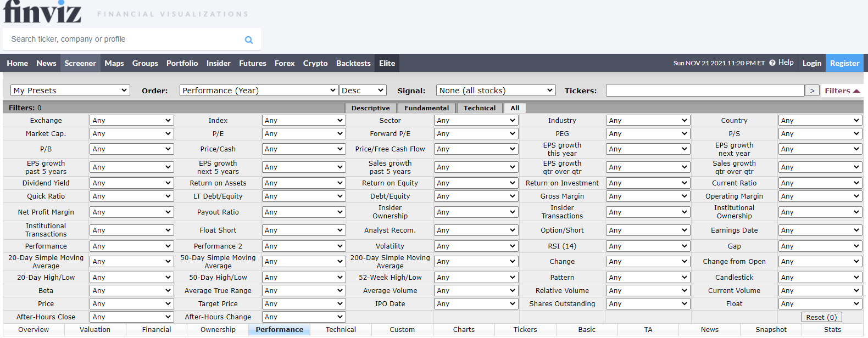Open the My Presets dropdown
This screenshot has width=868, height=338.
point(70,91)
